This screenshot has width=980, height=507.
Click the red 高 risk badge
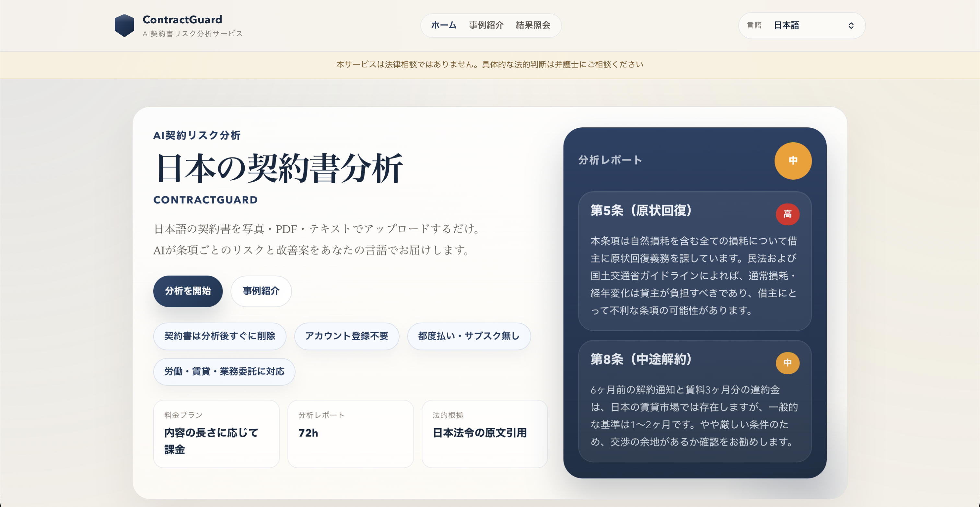787,214
